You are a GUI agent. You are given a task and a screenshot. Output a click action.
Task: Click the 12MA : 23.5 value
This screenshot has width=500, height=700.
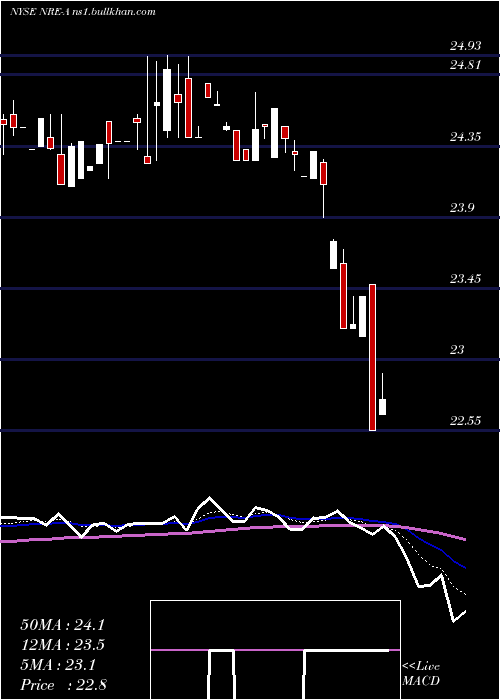(x=62, y=645)
